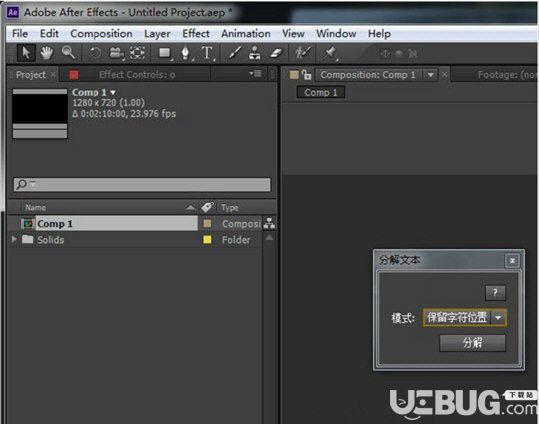Expand the Solids folder
The width and height of the screenshot is (539, 424).
(14, 239)
